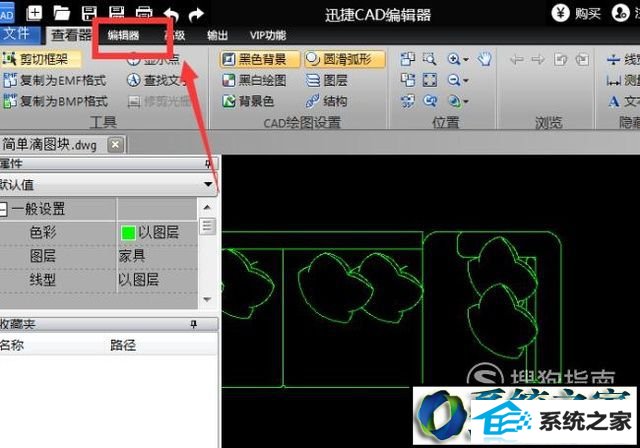The image size is (640, 448).
Task: Redo with the curved right arrow
Action: click(196, 15)
